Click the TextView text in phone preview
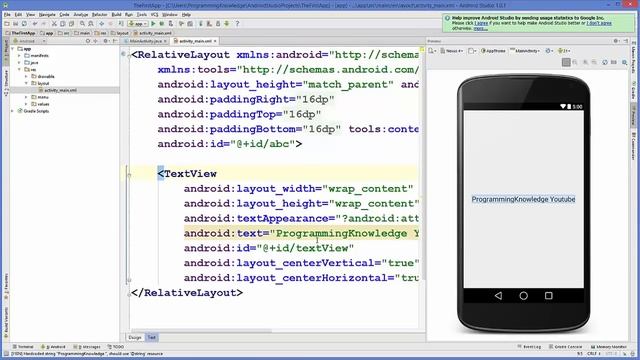640x360 pixels. point(523,199)
